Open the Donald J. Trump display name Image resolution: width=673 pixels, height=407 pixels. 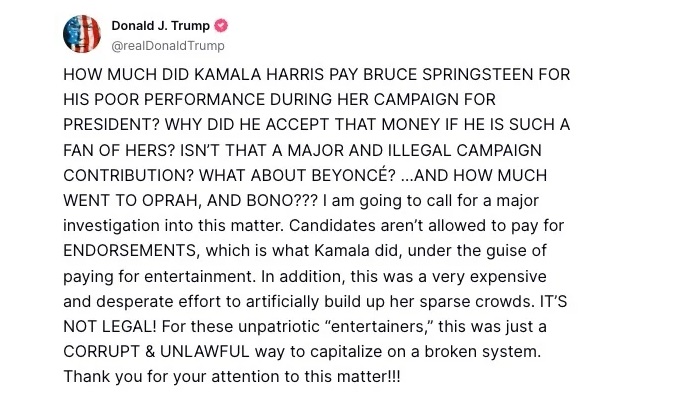click(161, 26)
